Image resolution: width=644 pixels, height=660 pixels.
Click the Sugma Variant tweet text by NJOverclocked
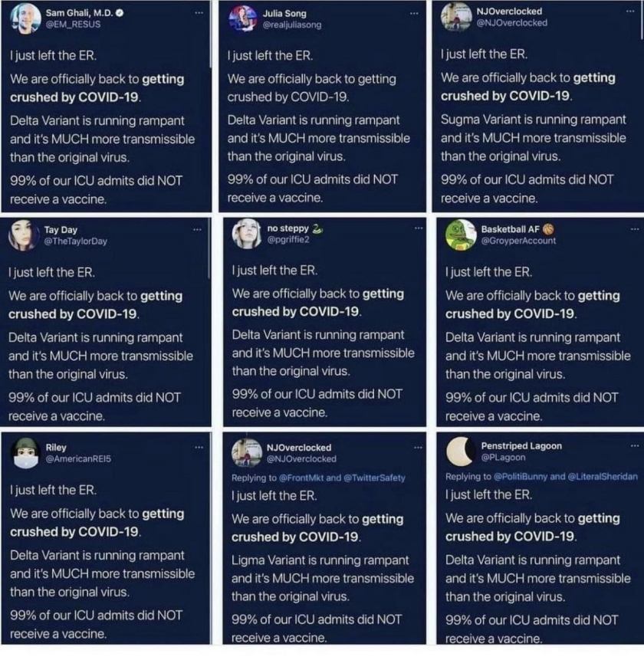click(533, 138)
